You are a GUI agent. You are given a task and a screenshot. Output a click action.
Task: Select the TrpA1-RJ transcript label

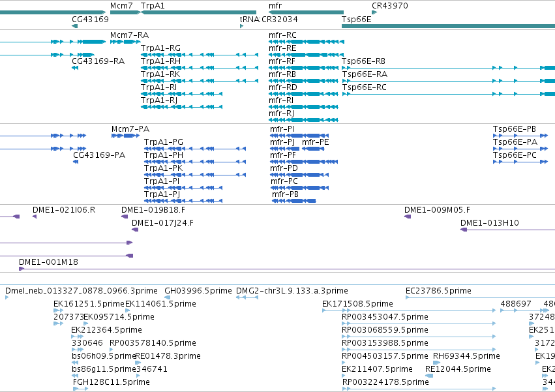[159, 100]
